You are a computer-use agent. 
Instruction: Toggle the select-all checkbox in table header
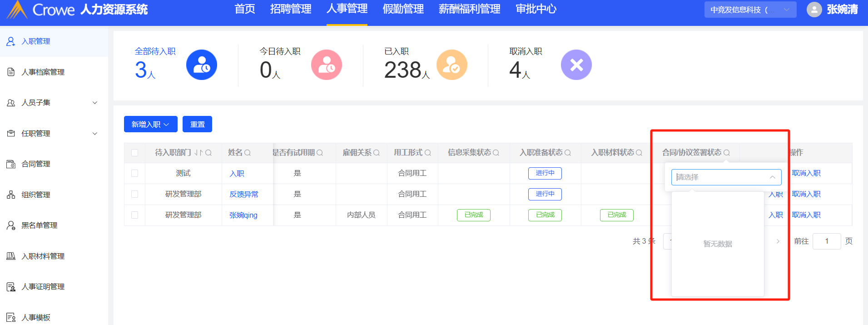(134, 153)
